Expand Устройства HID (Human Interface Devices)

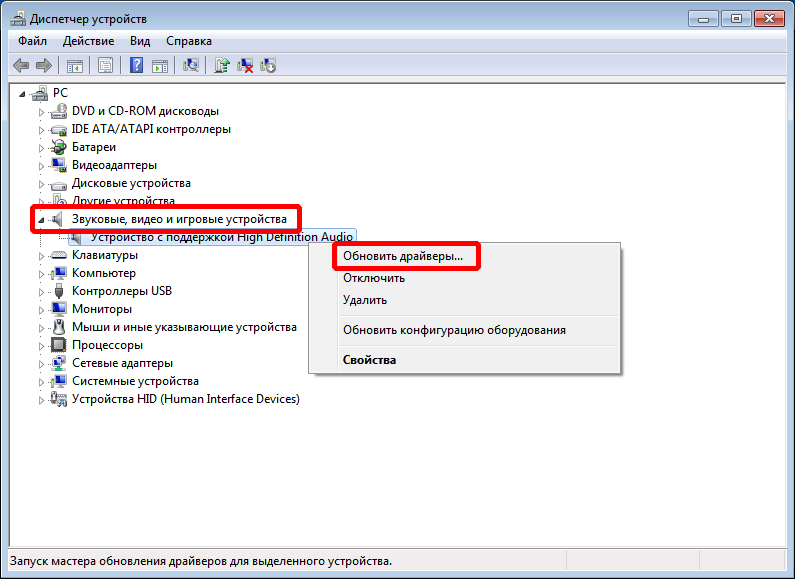click(41, 400)
